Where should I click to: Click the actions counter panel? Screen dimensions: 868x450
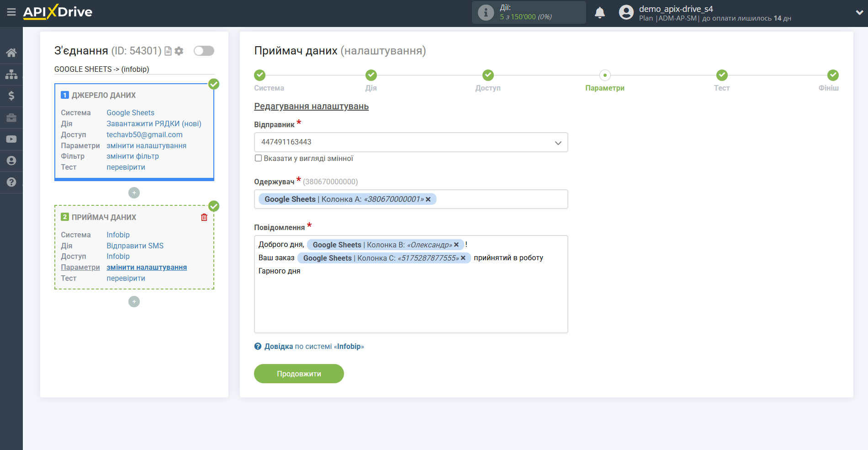(x=529, y=12)
